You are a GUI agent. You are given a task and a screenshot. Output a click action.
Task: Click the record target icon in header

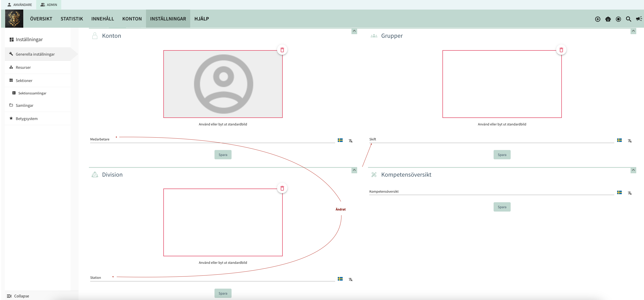(618, 19)
